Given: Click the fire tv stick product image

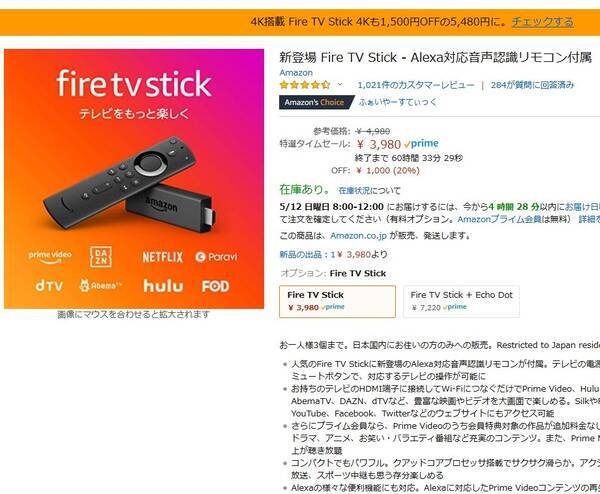Looking at the screenshot, I should (134, 179).
